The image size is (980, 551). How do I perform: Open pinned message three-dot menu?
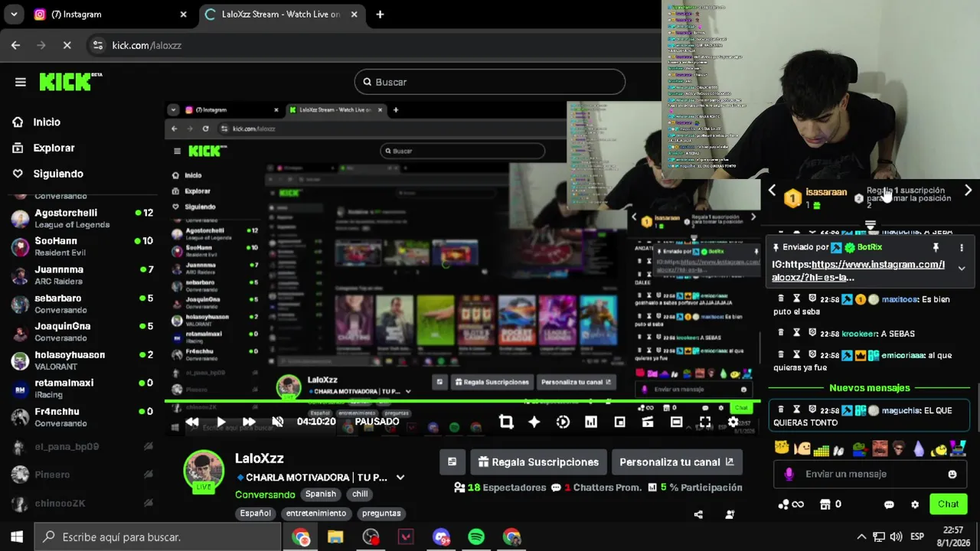click(962, 248)
